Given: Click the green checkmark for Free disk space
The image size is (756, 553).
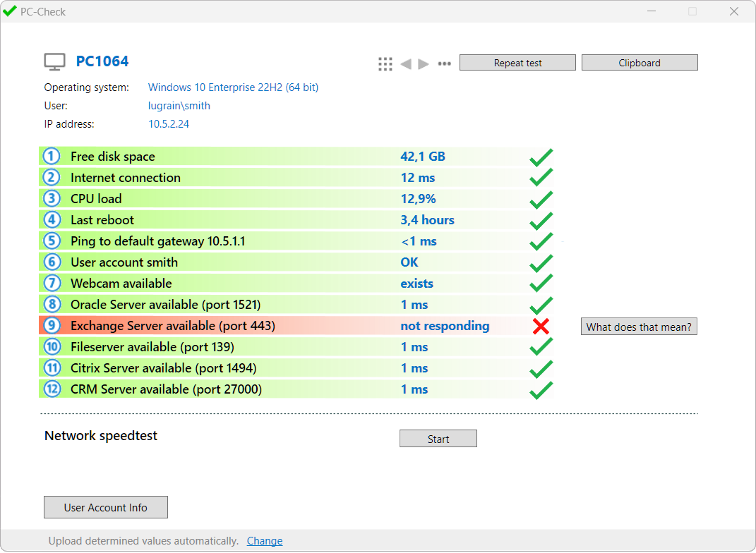Looking at the screenshot, I should 541,157.
